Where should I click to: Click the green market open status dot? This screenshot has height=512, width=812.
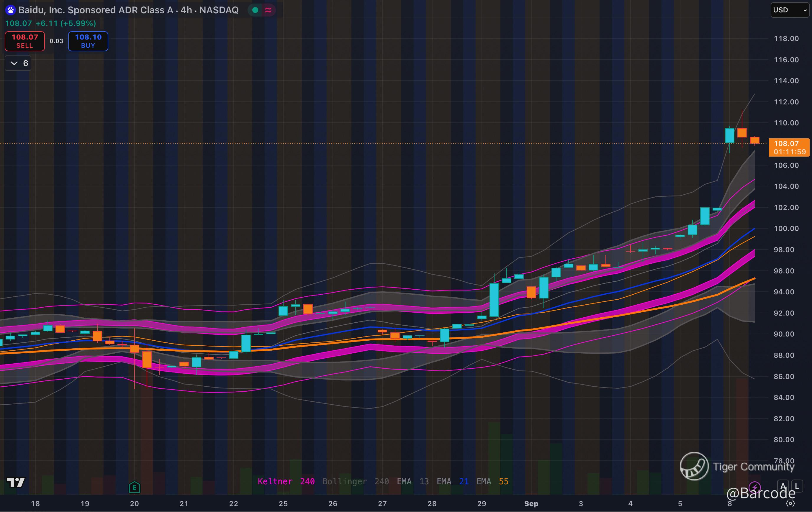pos(255,10)
